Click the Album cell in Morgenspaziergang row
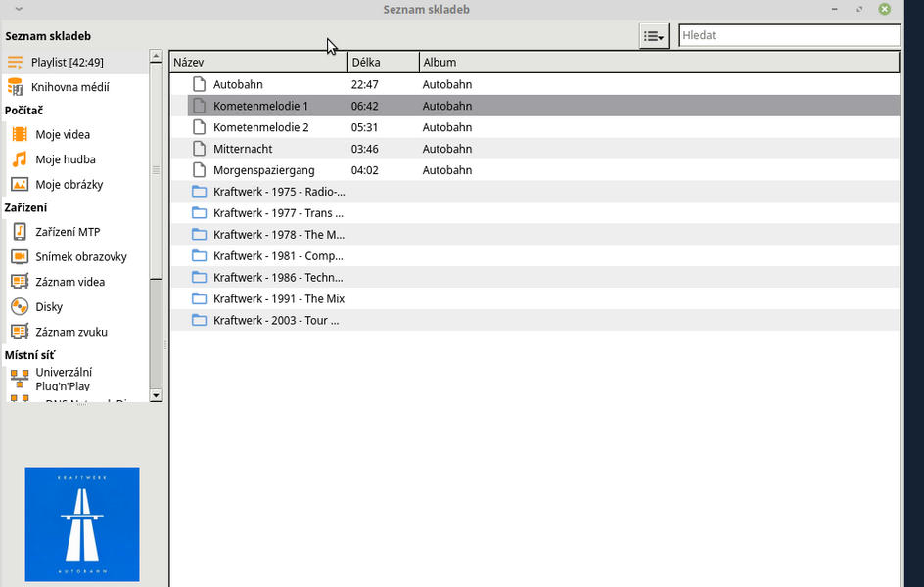 (x=447, y=170)
